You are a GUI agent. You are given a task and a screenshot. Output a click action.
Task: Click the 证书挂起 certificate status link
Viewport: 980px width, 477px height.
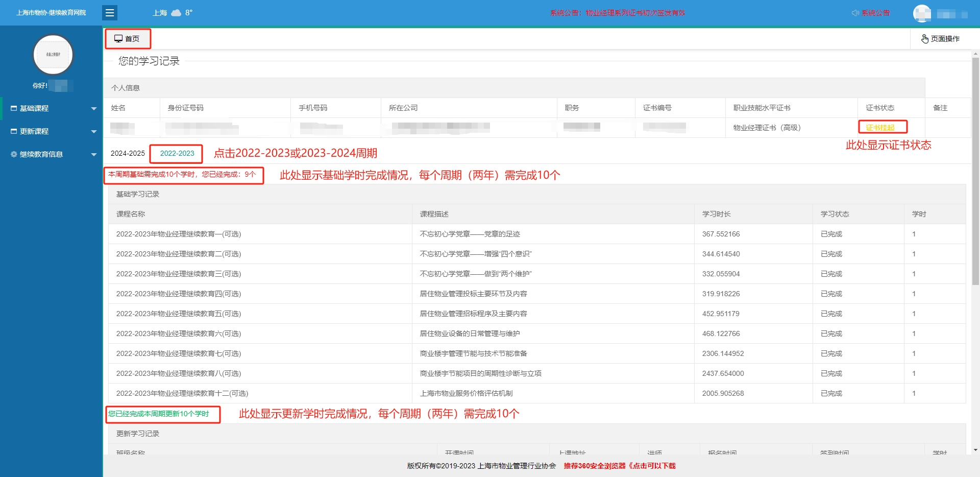(x=883, y=127)
